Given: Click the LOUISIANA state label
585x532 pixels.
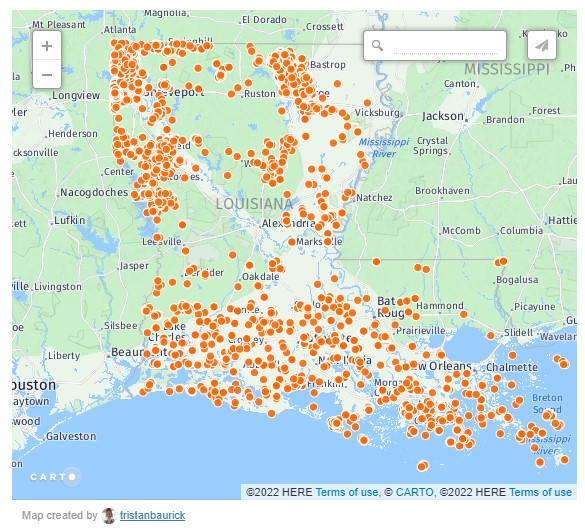Looking at the screenshot, I should 254,204.
